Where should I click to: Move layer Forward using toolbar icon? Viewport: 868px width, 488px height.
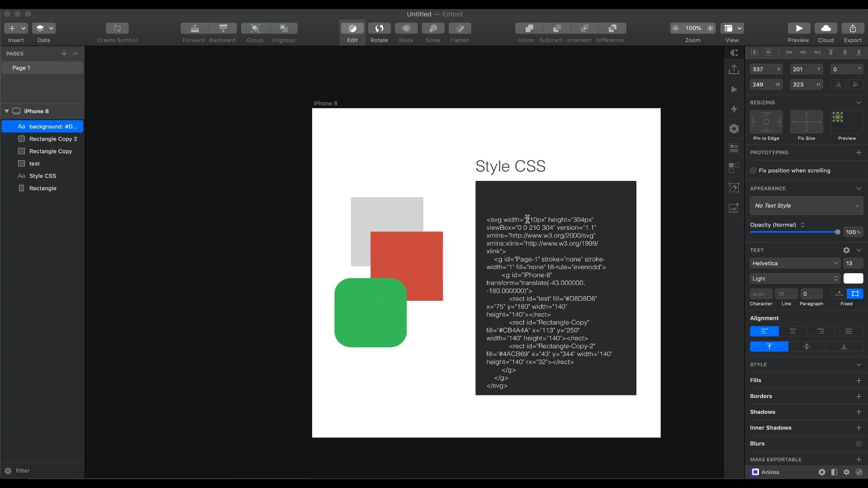(x=194, y=28)
